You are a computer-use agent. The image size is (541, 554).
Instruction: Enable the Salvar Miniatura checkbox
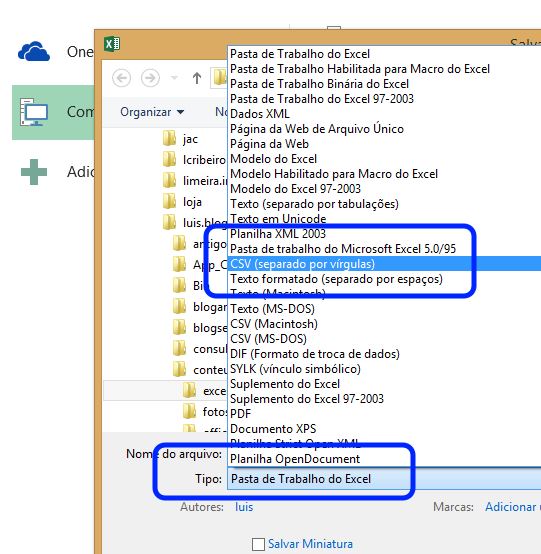258,544
